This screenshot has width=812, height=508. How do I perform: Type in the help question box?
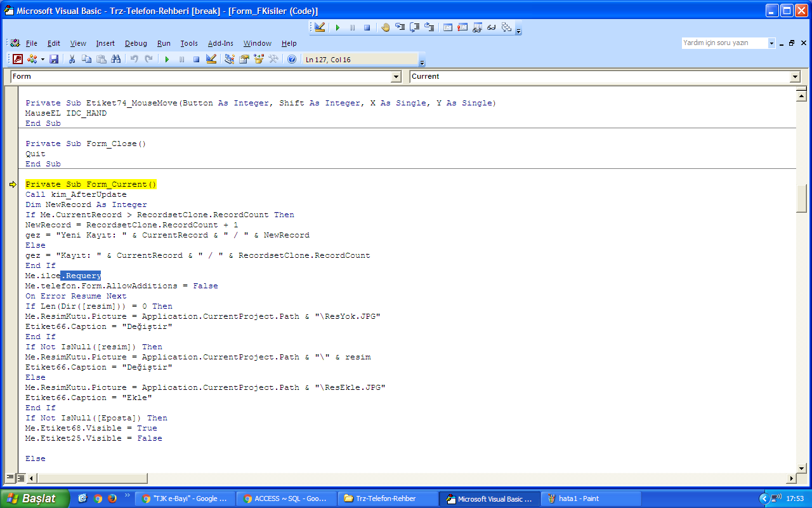(723, 43)
